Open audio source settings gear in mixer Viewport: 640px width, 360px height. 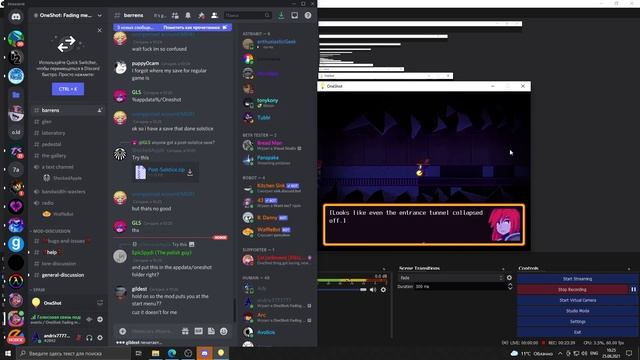pos(383,289)
